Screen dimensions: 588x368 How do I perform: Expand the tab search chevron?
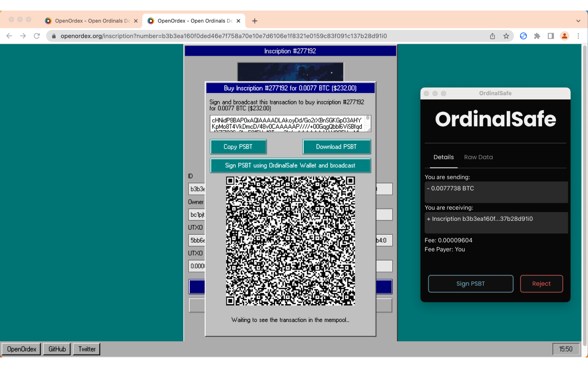pyautogui.click(x=578, y=21)
